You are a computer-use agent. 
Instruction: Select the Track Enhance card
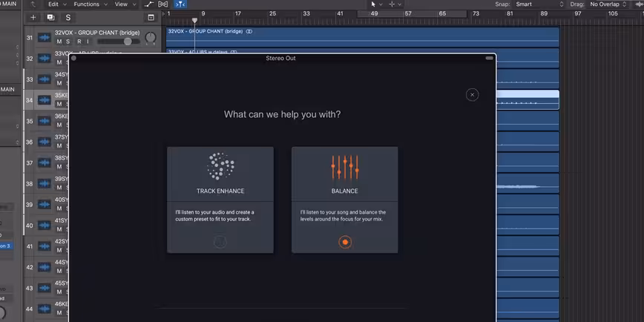tap(220, 200)
